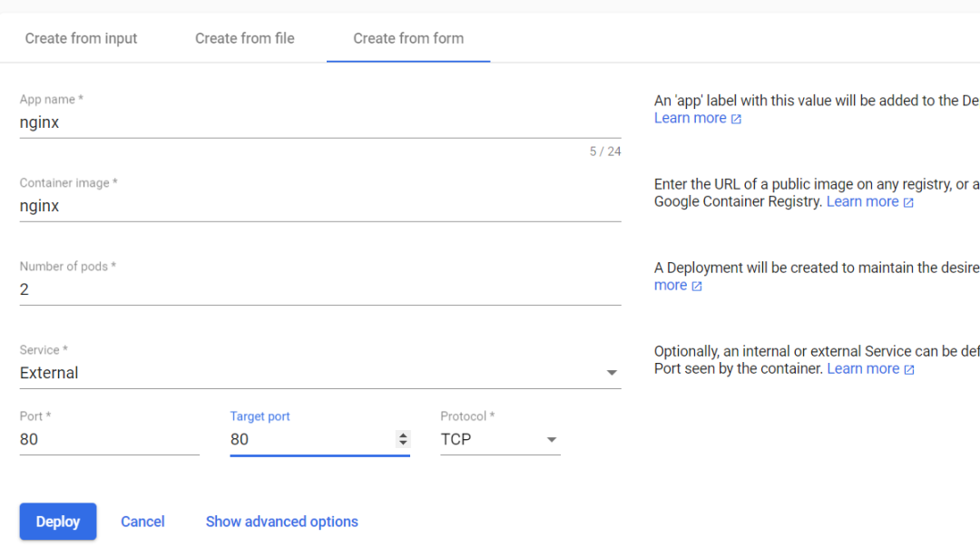Open the Learn more link about app label
980x557 pixels.
point(690,118)
